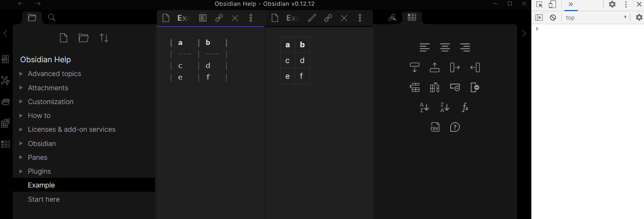Screen dimensions: 644x219
Task: Open the 'top' JavaScript context dropdown
Action: pyautogui.click(x=596, y=18)
